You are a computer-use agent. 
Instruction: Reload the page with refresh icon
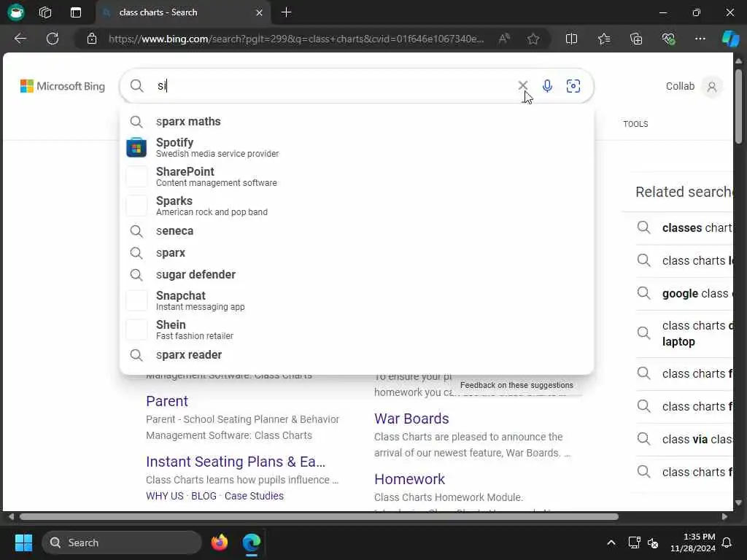53,39
